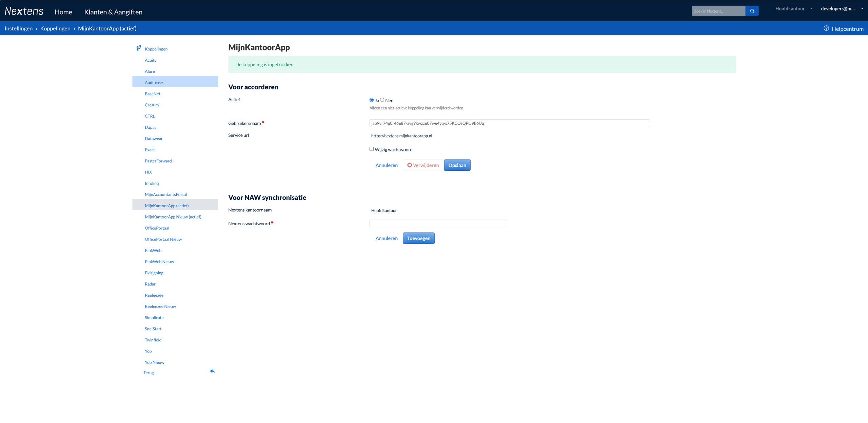This screenshot has width=868, height=423.
Task: Open the Exact koppeling
Action: [150, 150]
